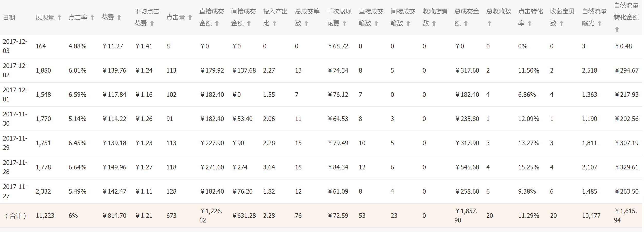The image size is (644, 232).
Task: Click click count 102
Action: pyautogui.click(x=171, y=94)
